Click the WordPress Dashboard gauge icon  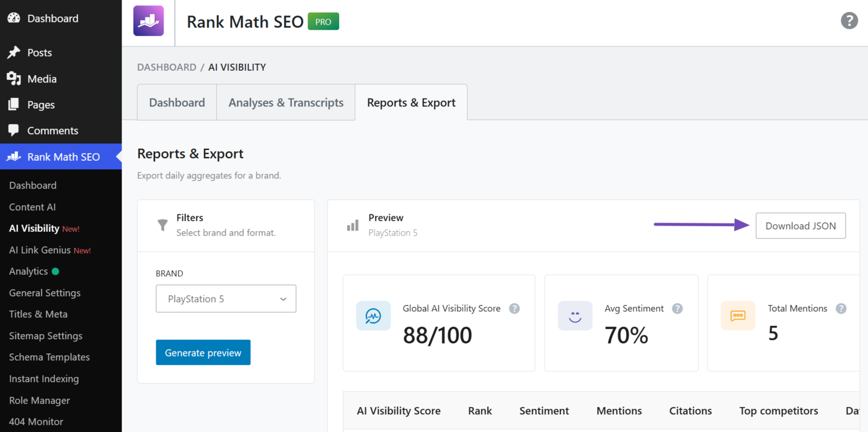[x=14, y=18]
